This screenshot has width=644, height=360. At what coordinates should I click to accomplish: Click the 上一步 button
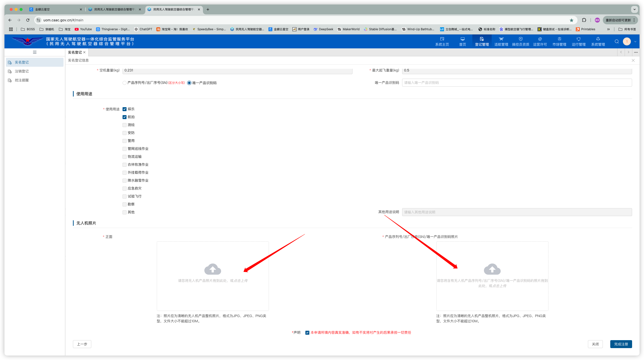click(x=82, y=344)
